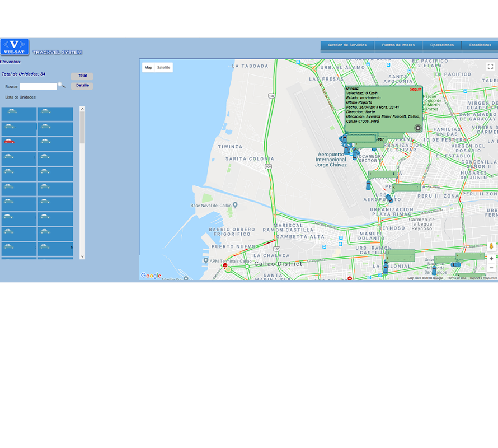Screen dimensions: 498x448
Task: Toggle fullscreen map view
Action: pyautogui.click(x=490, y=67)
